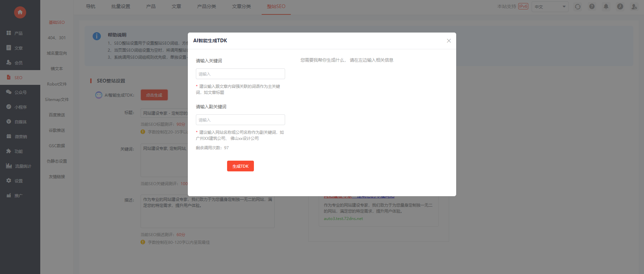Open the 设置 gear icon in sidebar
The width and height of the screenshot is (644, 274).
(x=9, y=180)
